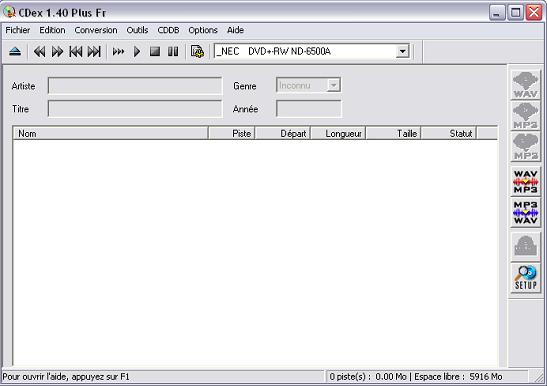Click the eject CD tray icon
The height and width of the screenshot is (386, 547).
15,52
